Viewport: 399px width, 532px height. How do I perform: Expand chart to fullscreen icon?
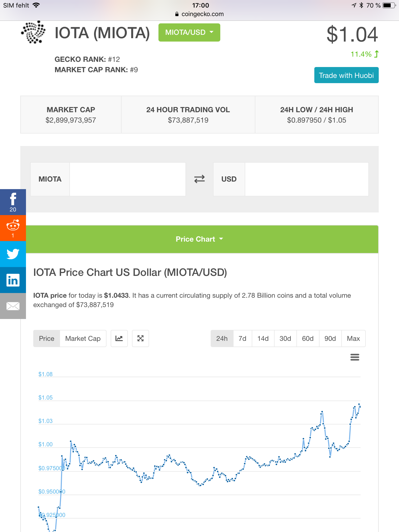click(x=141, y=338)
